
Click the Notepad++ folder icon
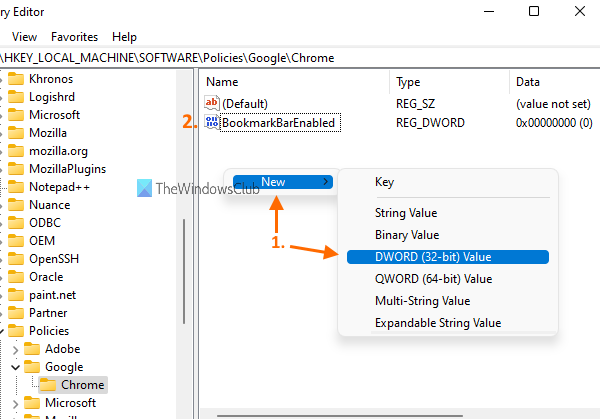pos(15,187)
